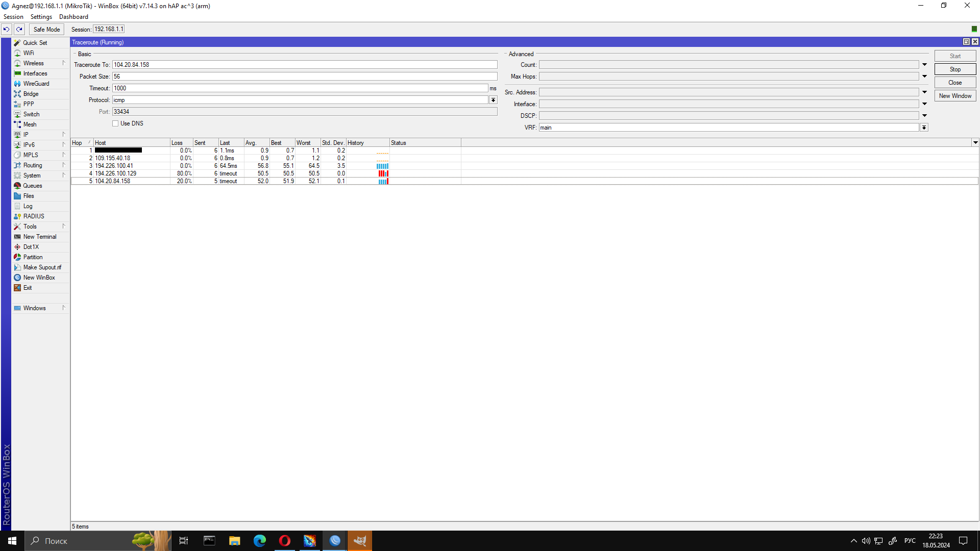The image size is (980, 551).
Task: Expand the Windows submenu
Action: coord(64,308)
